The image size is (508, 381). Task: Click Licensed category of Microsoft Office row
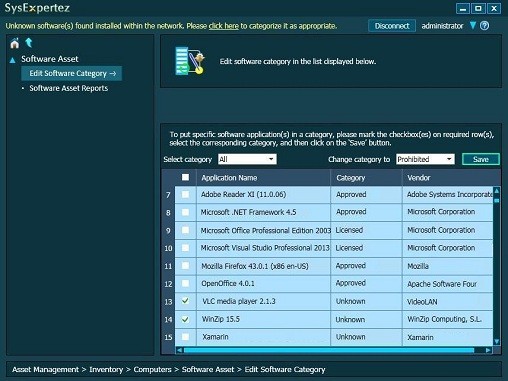(366, 230)
